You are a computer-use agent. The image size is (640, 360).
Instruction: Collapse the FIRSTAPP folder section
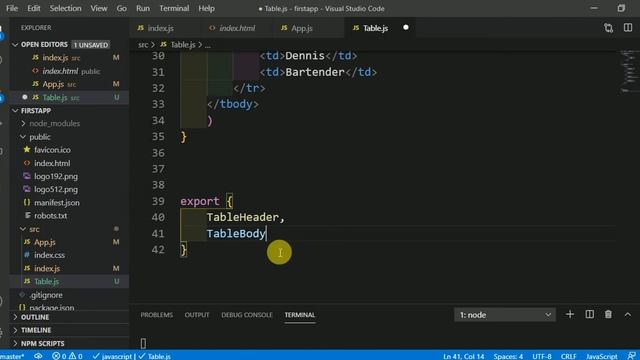15,111
